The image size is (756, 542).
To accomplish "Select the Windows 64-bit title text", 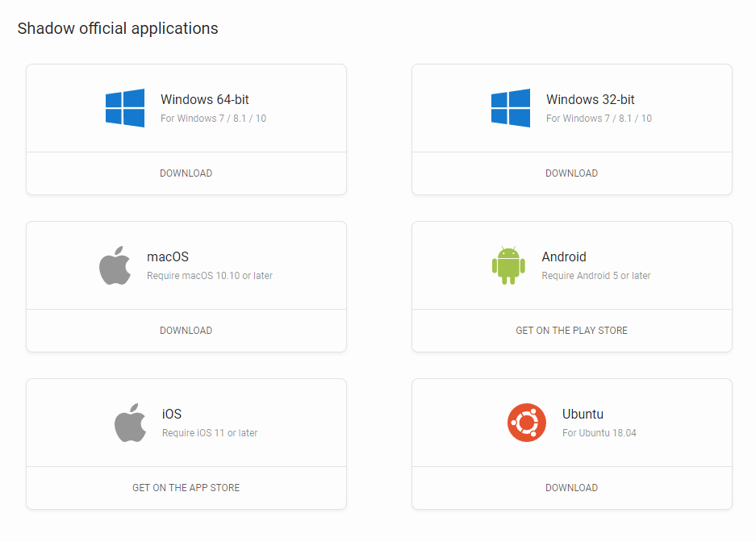I will click(x=205, y=100).
